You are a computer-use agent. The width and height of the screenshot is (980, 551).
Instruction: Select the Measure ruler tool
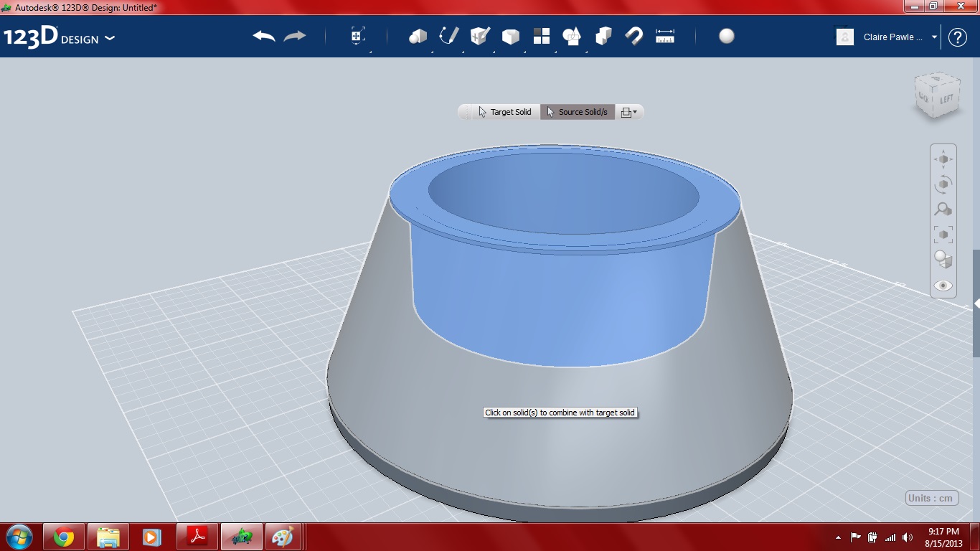[665, 36]
